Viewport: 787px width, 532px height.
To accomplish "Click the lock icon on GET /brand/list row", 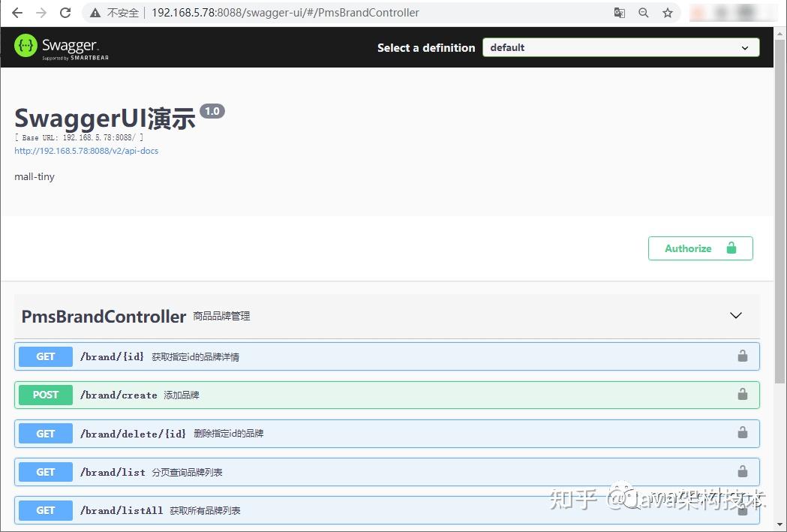I will click(x=742, y=471).
